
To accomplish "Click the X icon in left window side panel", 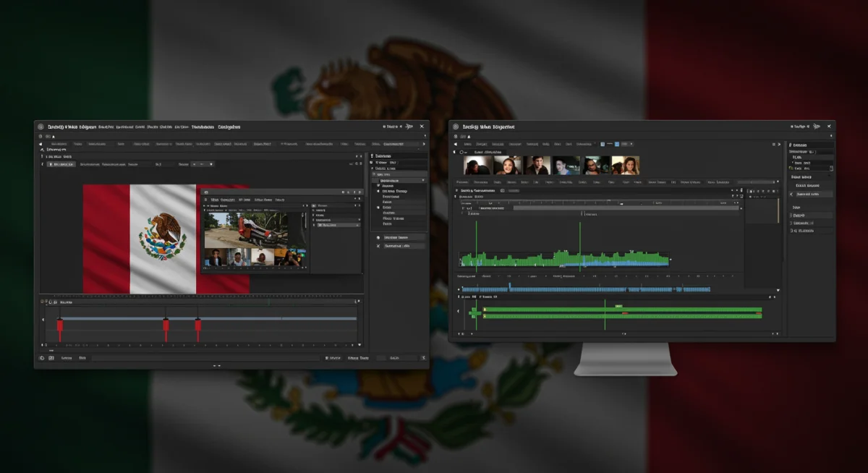I will [x=378, y=246].
